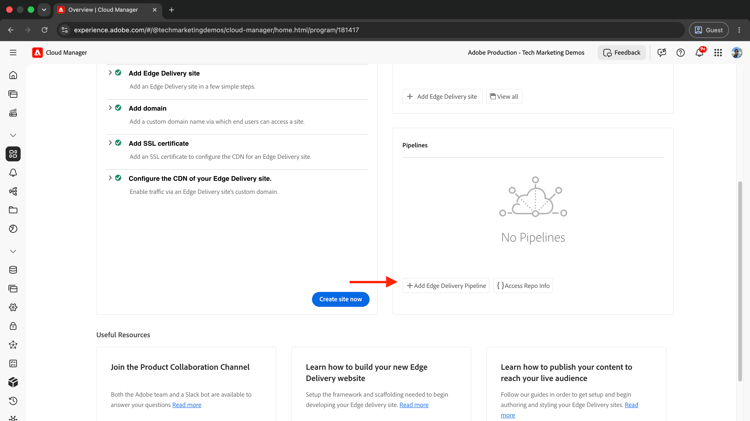The width and height of the screenshot is (750, 421).
Task: Click the page vertical scrollbar
Action: coord(740,281)
